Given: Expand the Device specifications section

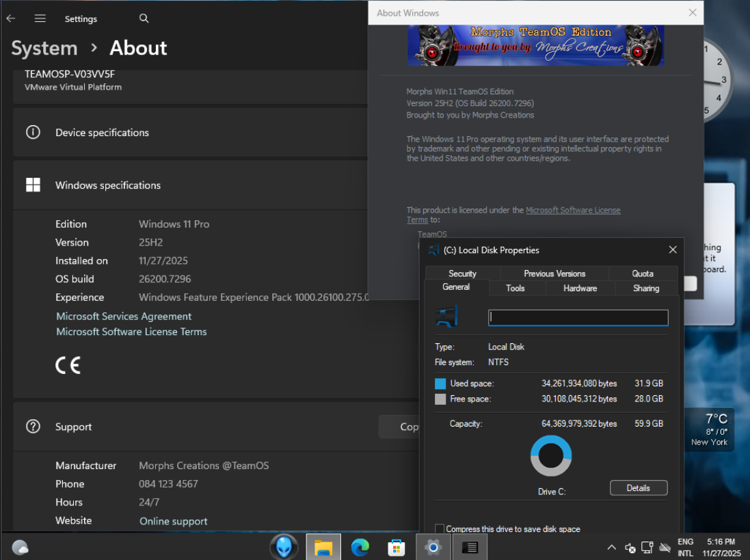Looking at the screenshot, I should 205,133.
